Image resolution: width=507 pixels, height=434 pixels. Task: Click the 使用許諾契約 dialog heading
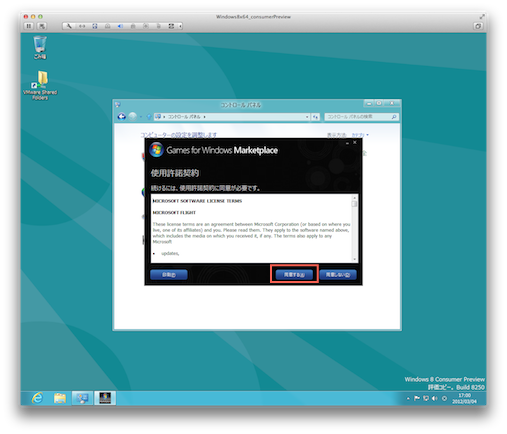(175, 173)
